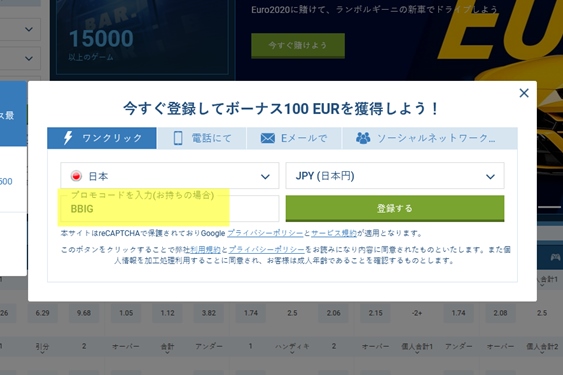Click the 9.68 odds cell
Screen dimensions: 563x375
click(84, 313)
